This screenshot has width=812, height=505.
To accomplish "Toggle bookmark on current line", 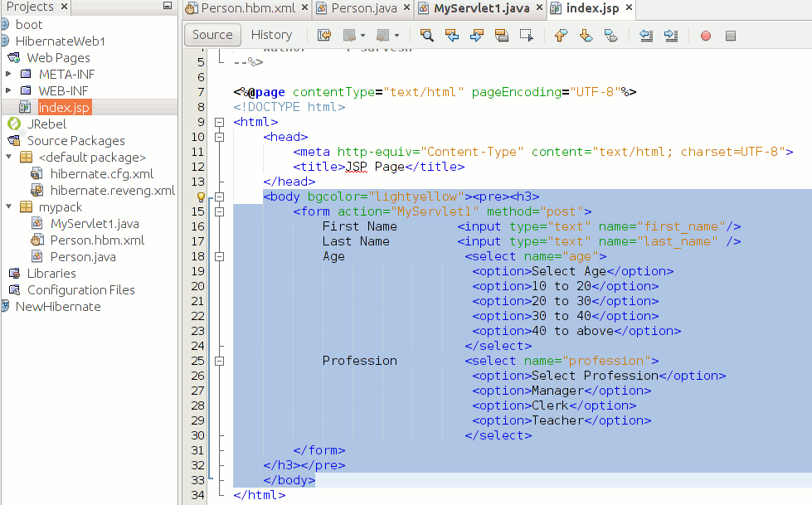I will pyautogui.click(x=610, y=35).
